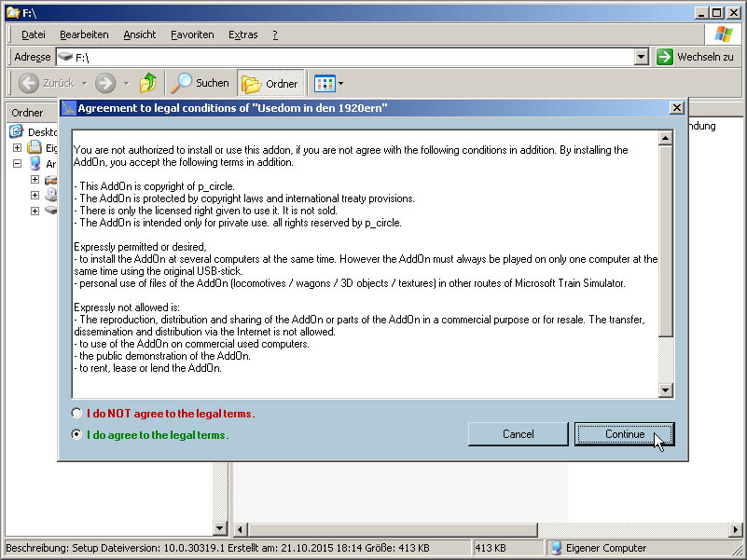Click the green Wechseln zu arrow

tap(664, 57)
